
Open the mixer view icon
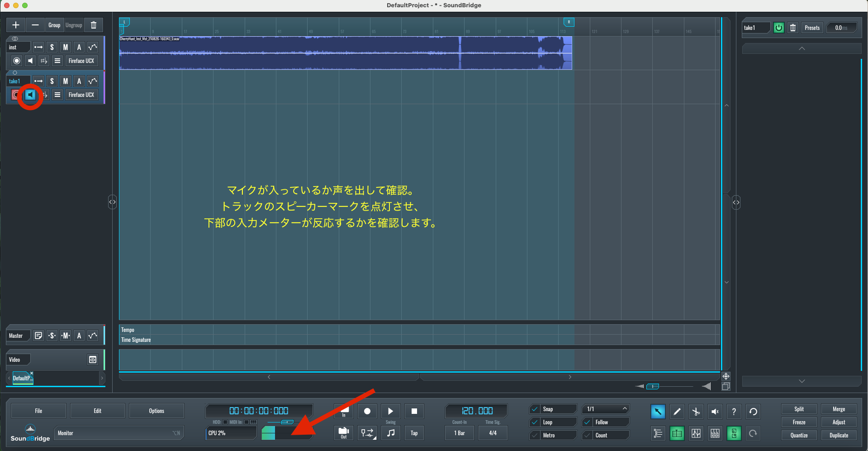tap(715, 433)
